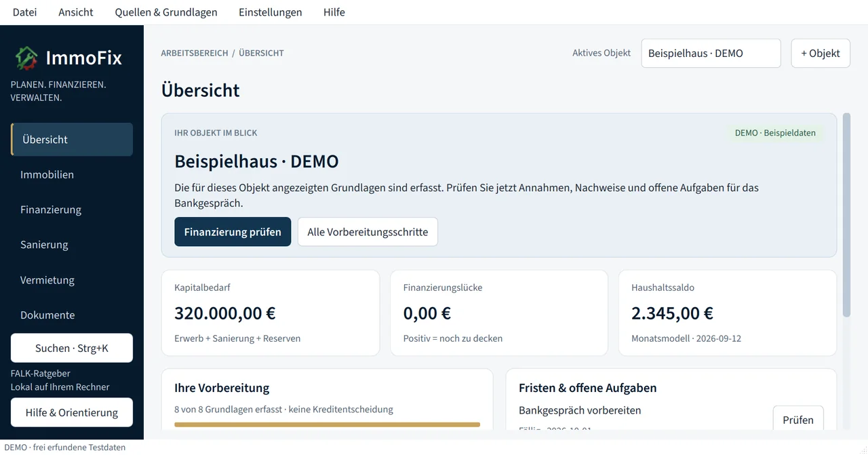Screen dimensions: 868x455
Task: Open the Sanierung section
Action: click(x=72, y=245)
